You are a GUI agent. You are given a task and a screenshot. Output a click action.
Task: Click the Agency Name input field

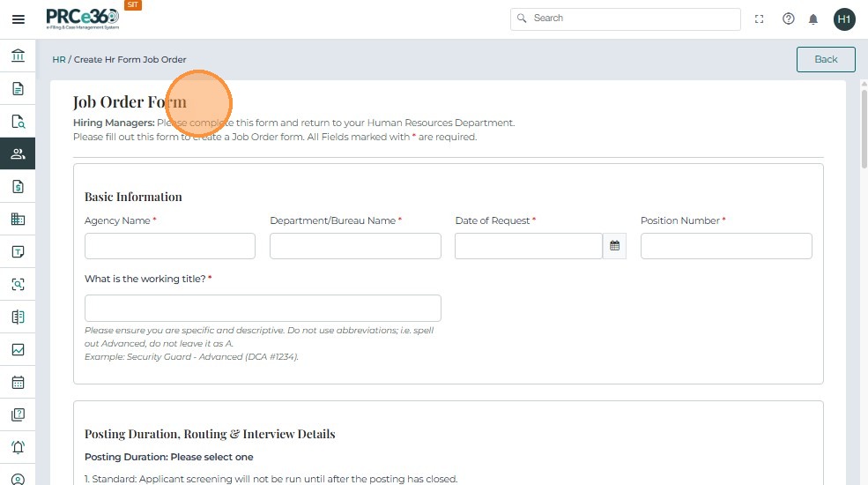[x=170, y=246]
